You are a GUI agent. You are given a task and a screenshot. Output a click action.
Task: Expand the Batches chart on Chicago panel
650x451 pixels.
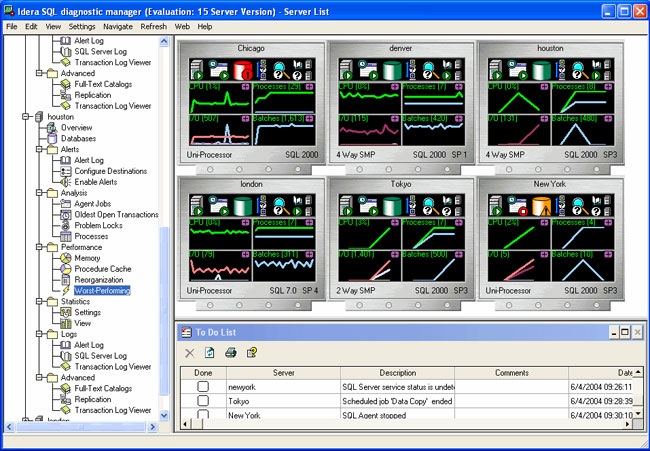click(309, 119)
